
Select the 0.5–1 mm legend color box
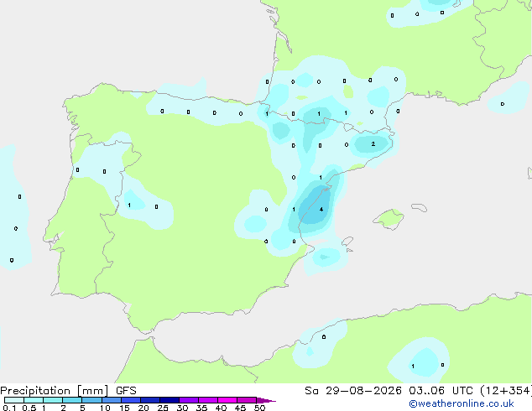(34, 400)
